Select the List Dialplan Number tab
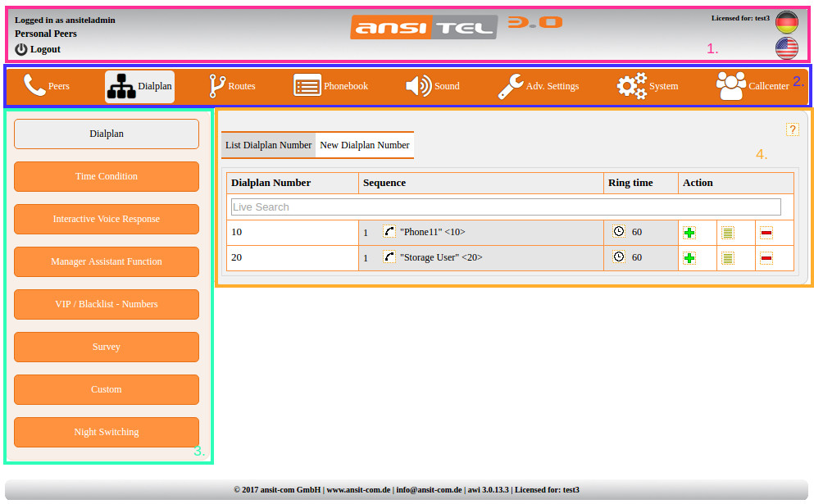The height and width of the screenshot is (504, 814). coord(268,145)
